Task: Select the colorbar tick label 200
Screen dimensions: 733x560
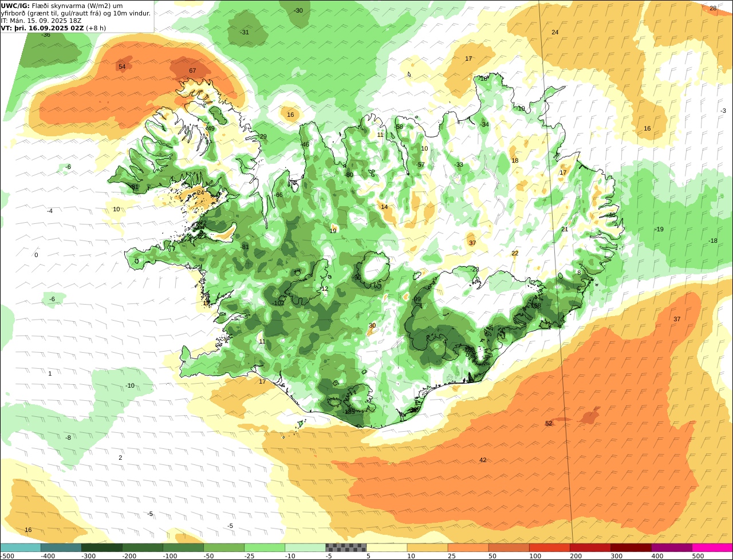Action: point(576,555)
